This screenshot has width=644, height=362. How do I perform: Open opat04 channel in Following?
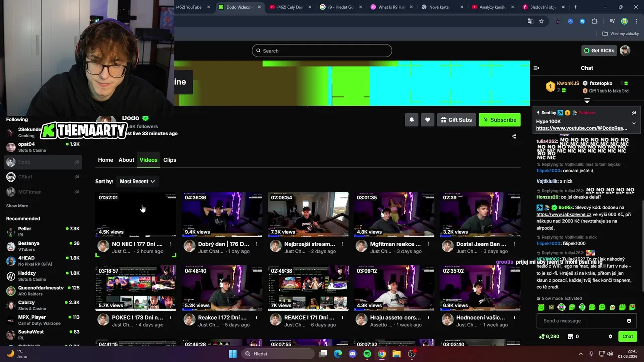point(42,147)
